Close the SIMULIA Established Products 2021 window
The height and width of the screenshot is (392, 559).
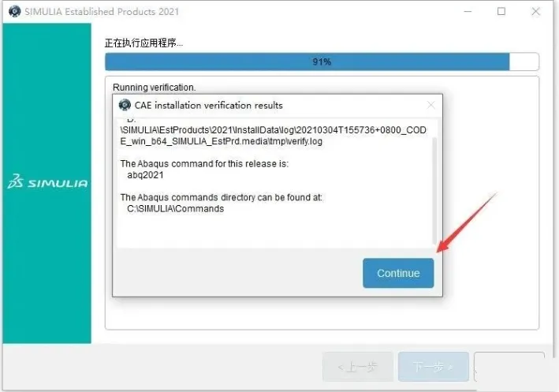(535, 11)
